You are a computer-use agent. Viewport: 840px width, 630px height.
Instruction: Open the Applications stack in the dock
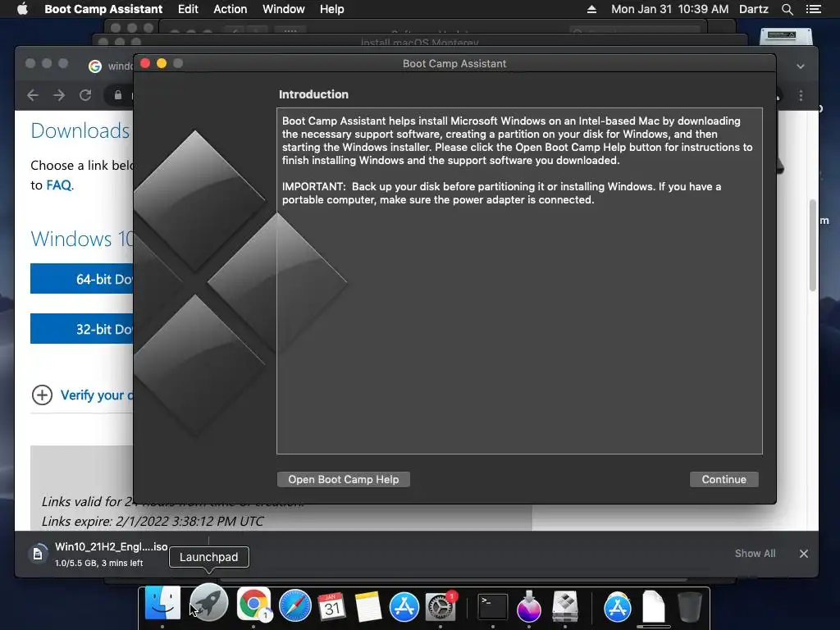click(x=617, y=608)
